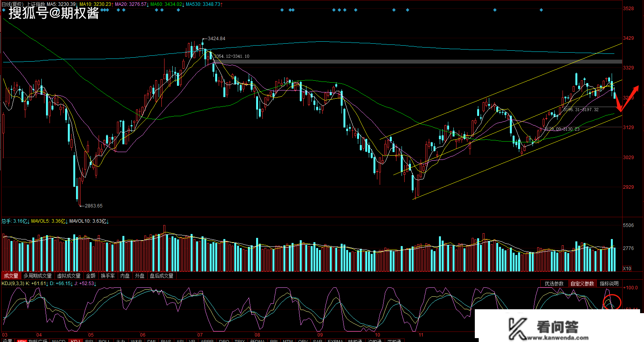Select the OBV indicator tab

[x=303, y=340]
